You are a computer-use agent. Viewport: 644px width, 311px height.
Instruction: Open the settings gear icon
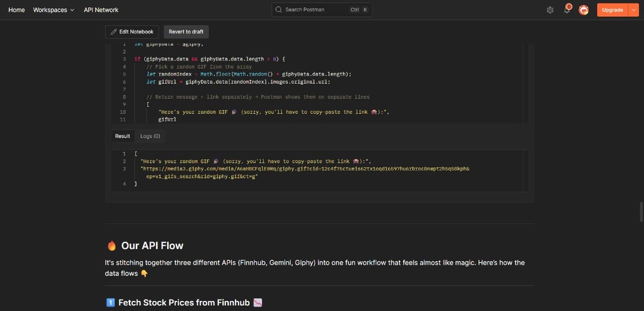coord(550,10)
